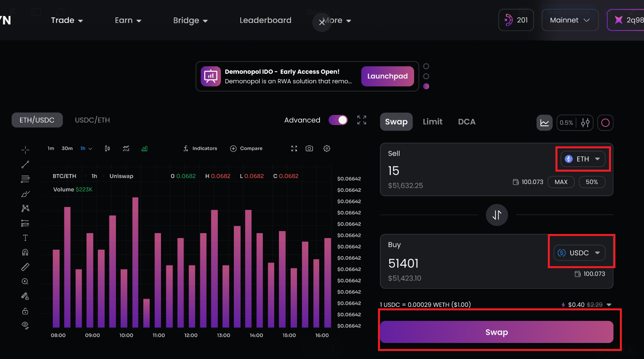Image resolution: width=644 pixels, height=359 pixels.
Task: Open chart settings gear icon
Action: (327, 149)
